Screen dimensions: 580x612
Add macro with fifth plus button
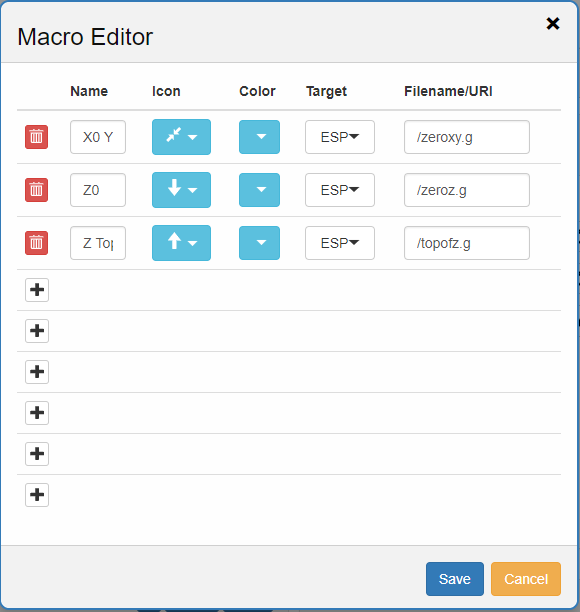(x=37, y=454)
